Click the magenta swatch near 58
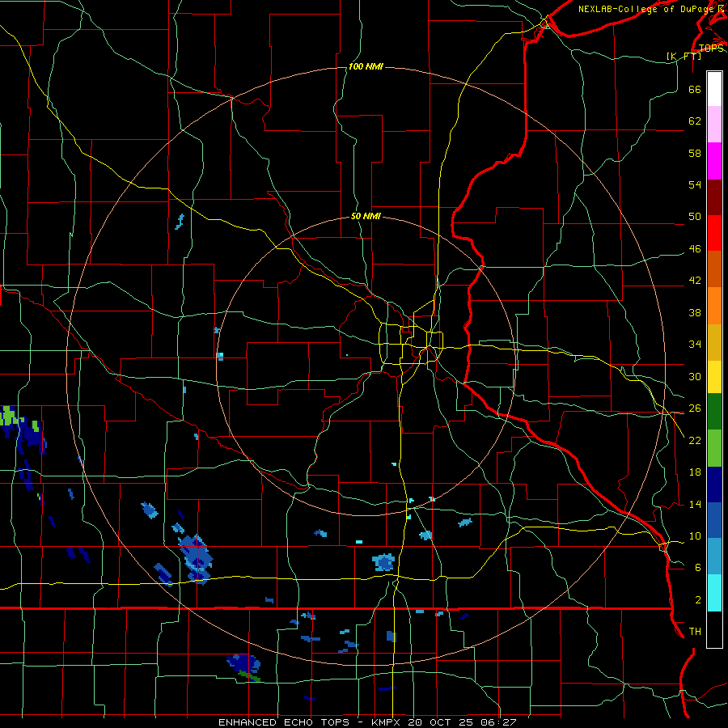728x728 pixels. pyautogui.click(x=714, y=161)
